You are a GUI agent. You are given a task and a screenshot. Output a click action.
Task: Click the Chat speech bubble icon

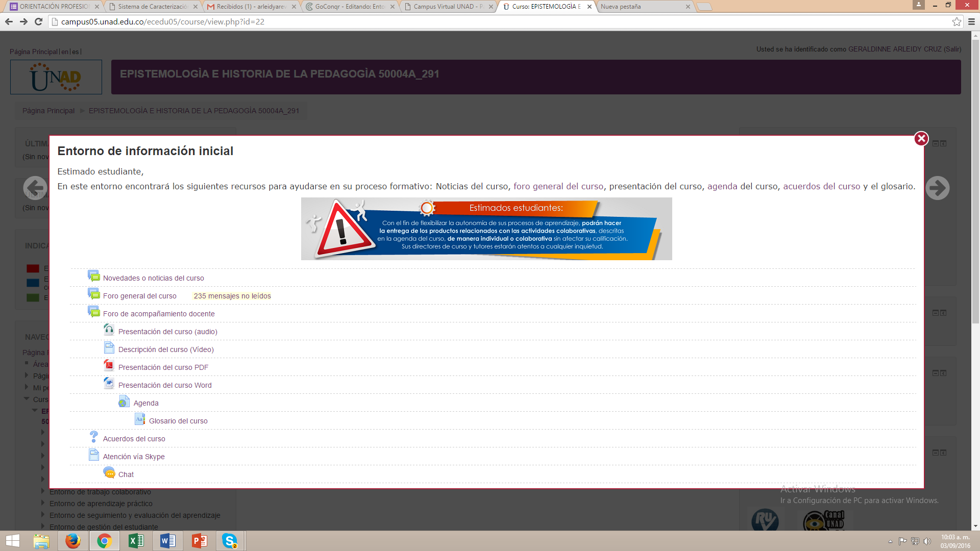click(x=109, y=473)
